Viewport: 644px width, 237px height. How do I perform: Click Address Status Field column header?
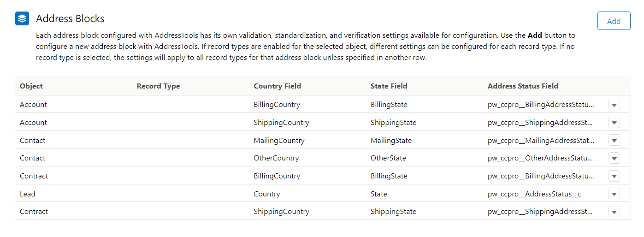pyautogui.click(x=523, y=86)
